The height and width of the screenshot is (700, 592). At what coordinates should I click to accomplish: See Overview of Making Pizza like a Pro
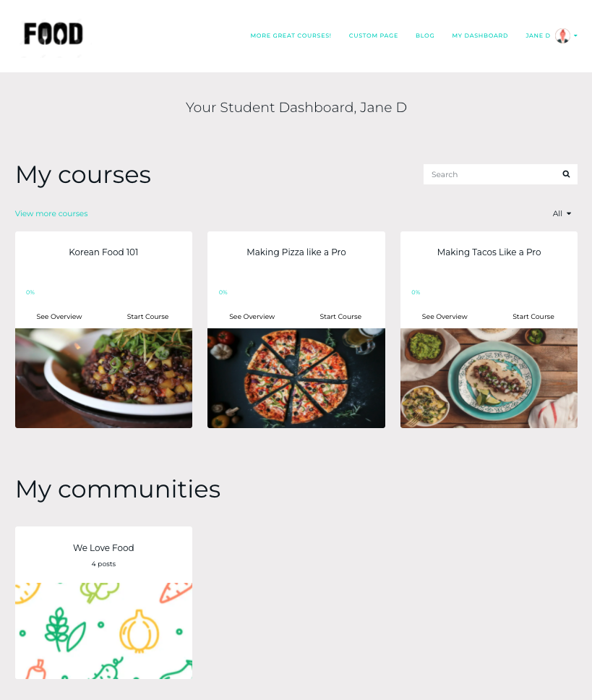[252, 317]
